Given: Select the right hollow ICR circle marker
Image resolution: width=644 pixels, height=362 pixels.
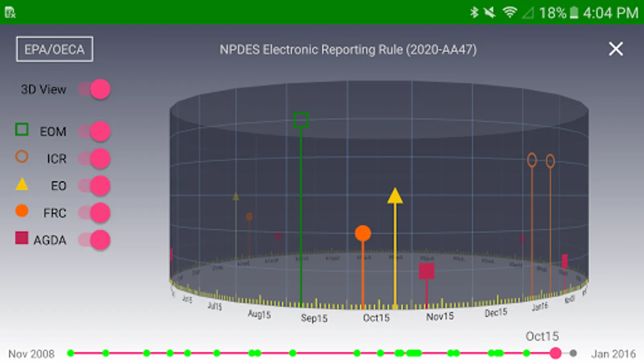Looking at the screenshot, I should coord(550,161).
